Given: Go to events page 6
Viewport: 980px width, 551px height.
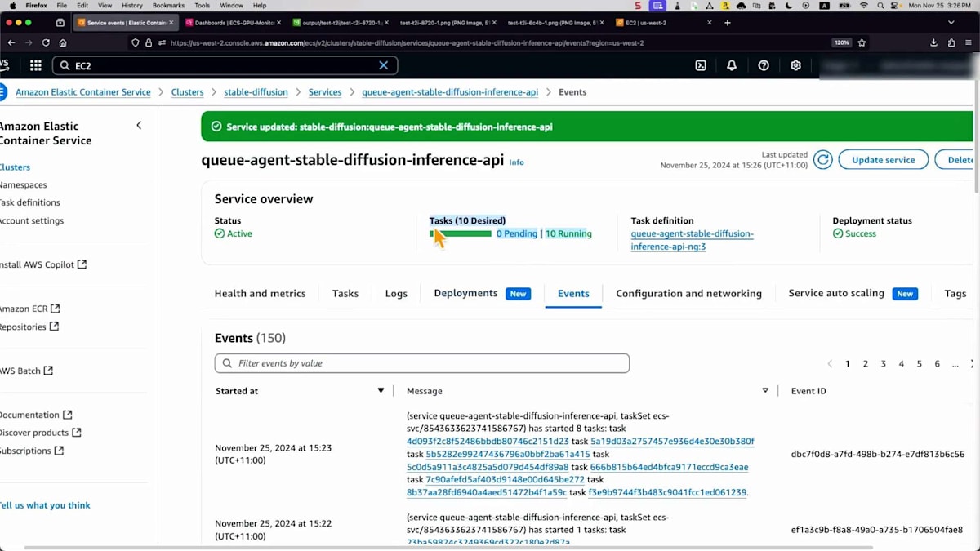Looking at the screenshot, I should click(937, 363).
